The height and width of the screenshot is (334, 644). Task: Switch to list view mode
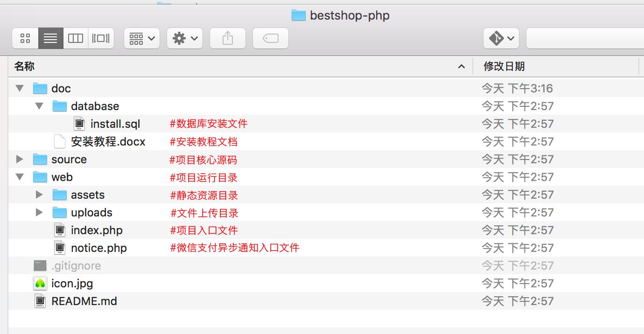click(50, 38)
